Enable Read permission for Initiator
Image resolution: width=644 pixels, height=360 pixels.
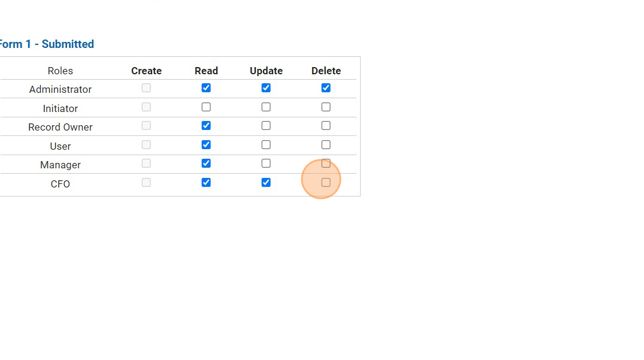[x=206, y=107]
